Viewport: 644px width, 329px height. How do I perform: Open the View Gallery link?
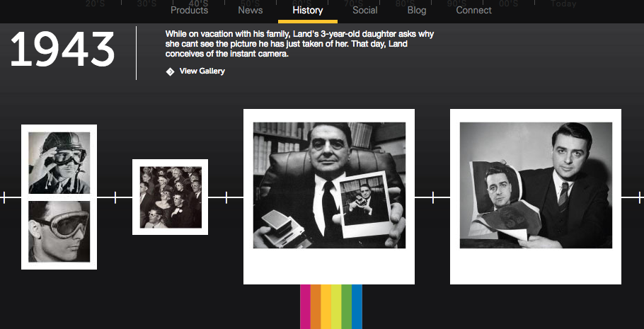pos(202,71)
